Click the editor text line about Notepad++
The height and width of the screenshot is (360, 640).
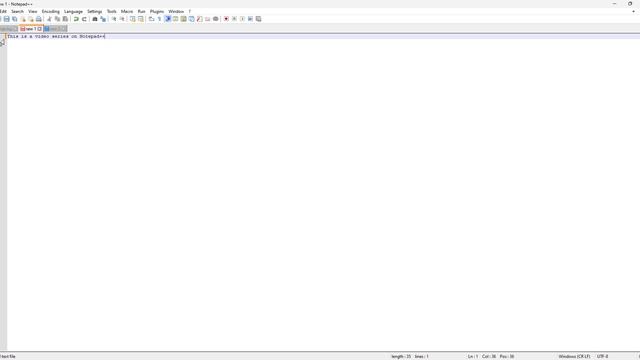tap(56, 36)
